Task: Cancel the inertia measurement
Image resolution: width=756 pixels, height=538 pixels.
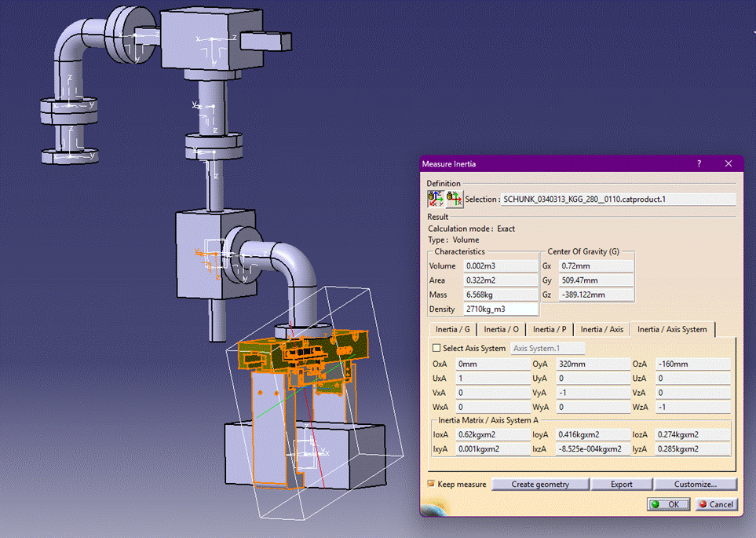Action: click(x=715, y=504)
